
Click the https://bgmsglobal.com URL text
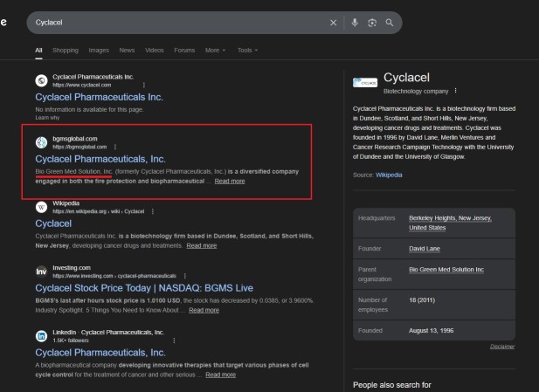(79, 147)
